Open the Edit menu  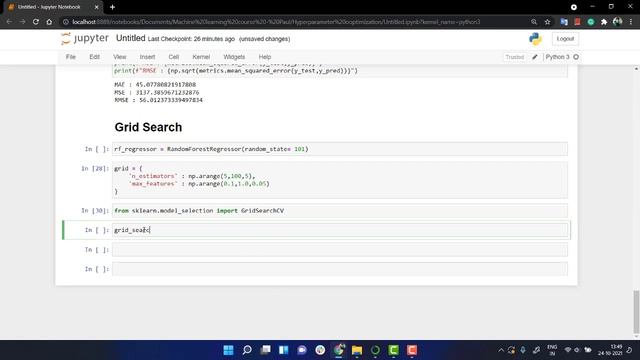(94, 57)
